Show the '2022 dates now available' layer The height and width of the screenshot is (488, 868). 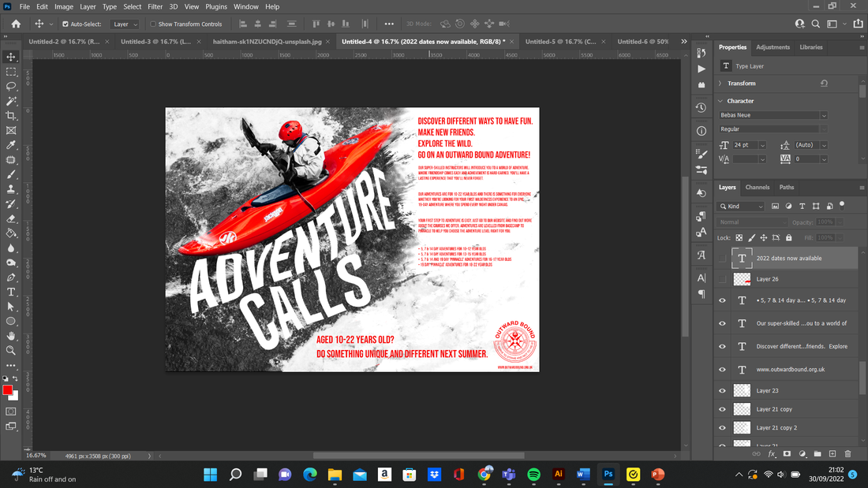(x=722, y=259)
